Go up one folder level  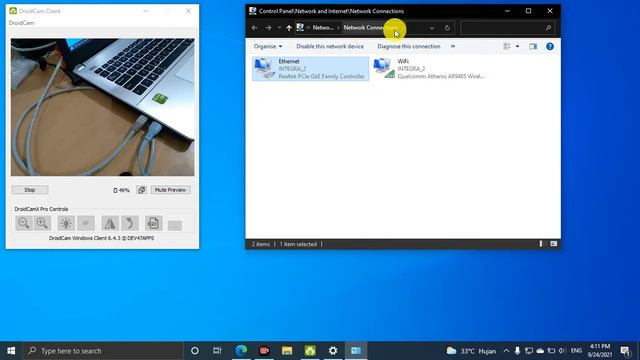tap(289, 28)
